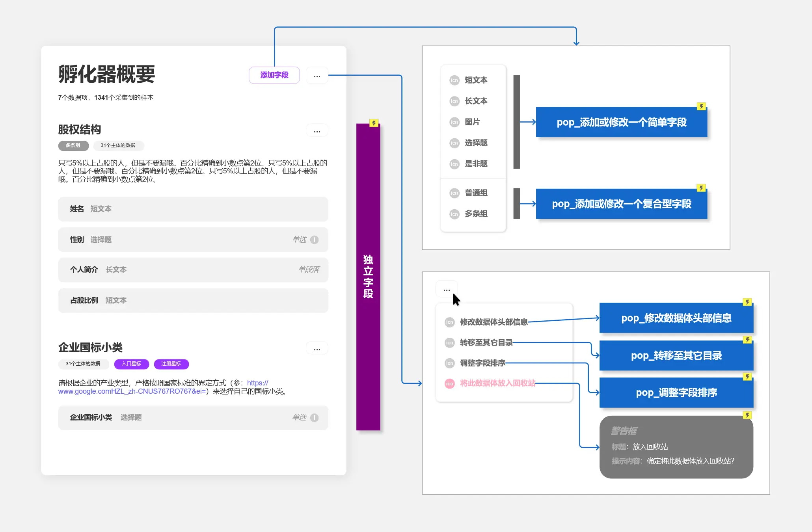Click lightning badge on pop_修改数据体头部信息 box
This screenshot has height=532, width=812.
[747, 302]
